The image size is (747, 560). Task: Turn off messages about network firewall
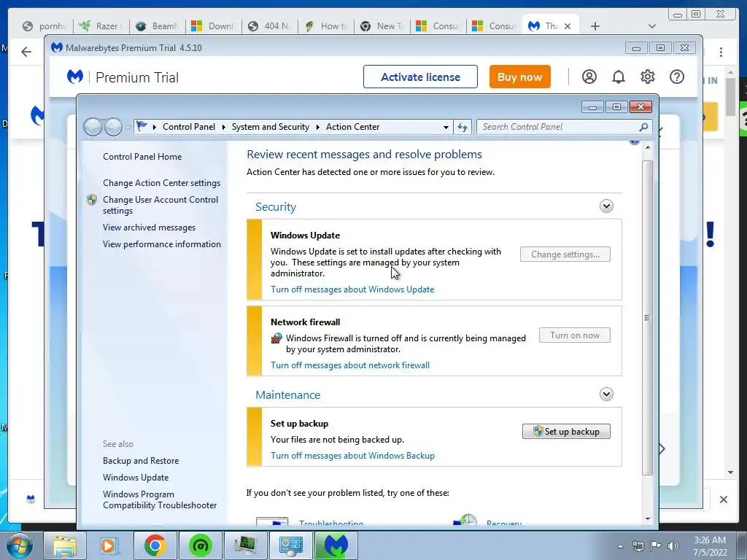(350, 365)
